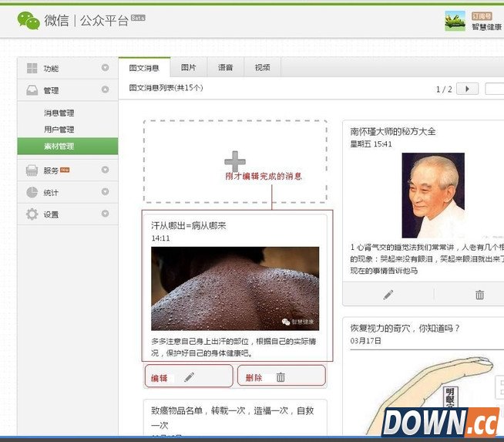Click the 管理 menu label
This screenshot has width=504, height=442.
[51, 91]
